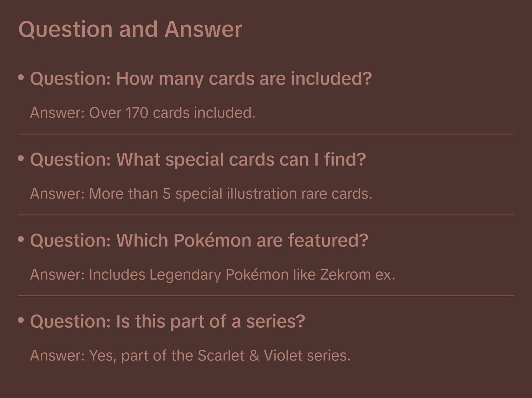Click the special illustration rare cards answer
Viewport: 532px width, 398px height.
point(201,194)
